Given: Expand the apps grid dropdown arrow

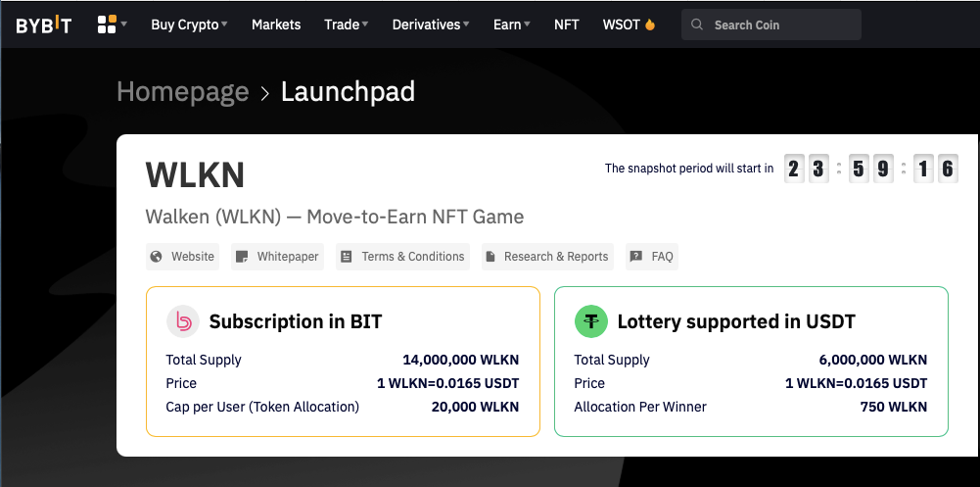Looking at the screenshot, I should [x=123, y=24].
